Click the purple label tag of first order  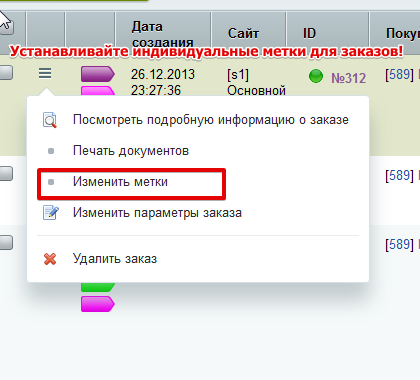98,74
